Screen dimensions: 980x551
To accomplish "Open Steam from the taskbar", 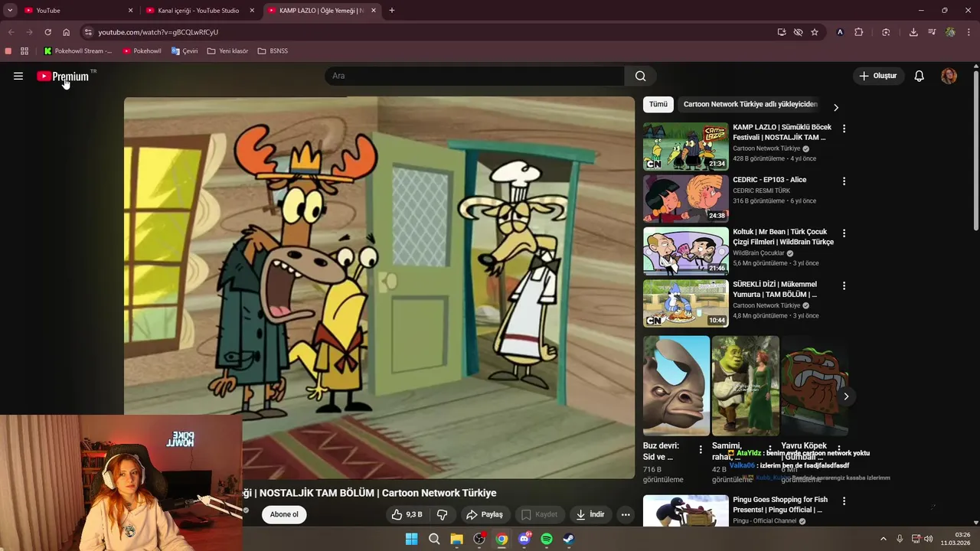I will click(x=569, y=539).
